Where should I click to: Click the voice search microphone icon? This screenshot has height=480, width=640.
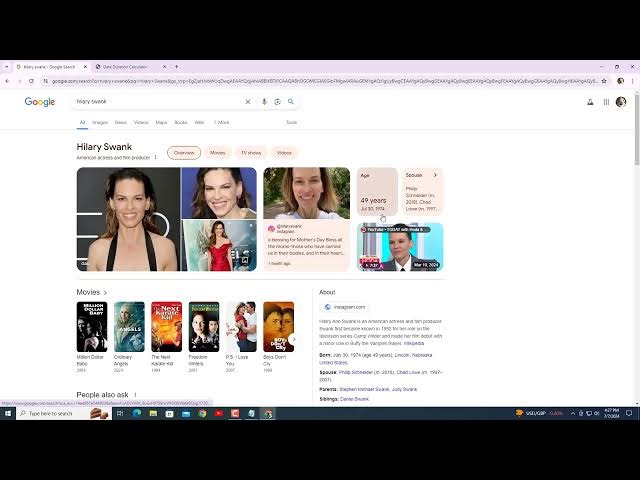click(x=264, y=102)
